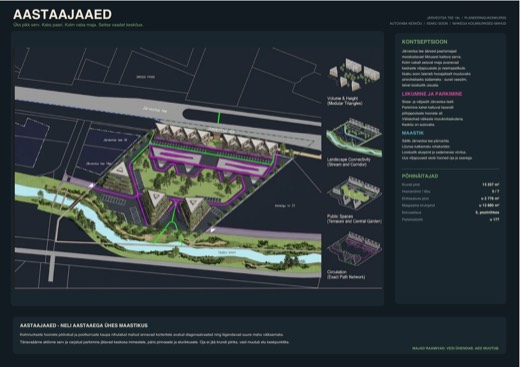This screenshot has height=367, width=520.
Task: Click the subtitle 'Üks pikk serv. Kaks paari'
Action: coord(37,25)
